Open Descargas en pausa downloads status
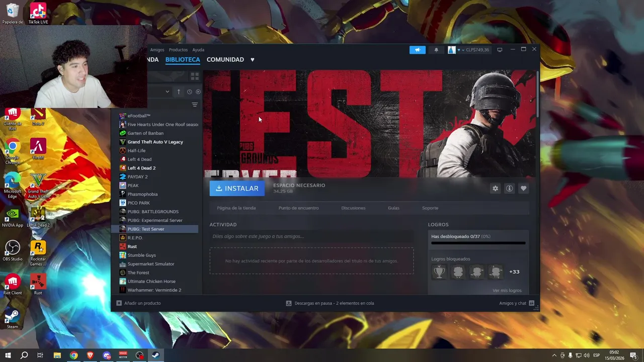Screen dimensions: 644x362 [x=330, y=303]
